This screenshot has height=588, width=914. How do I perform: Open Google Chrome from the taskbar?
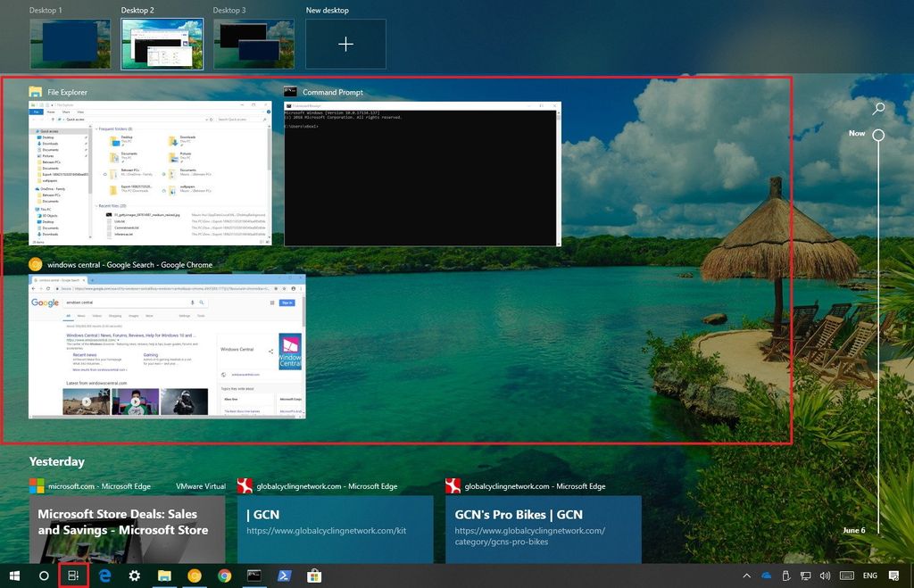(224, 576)
